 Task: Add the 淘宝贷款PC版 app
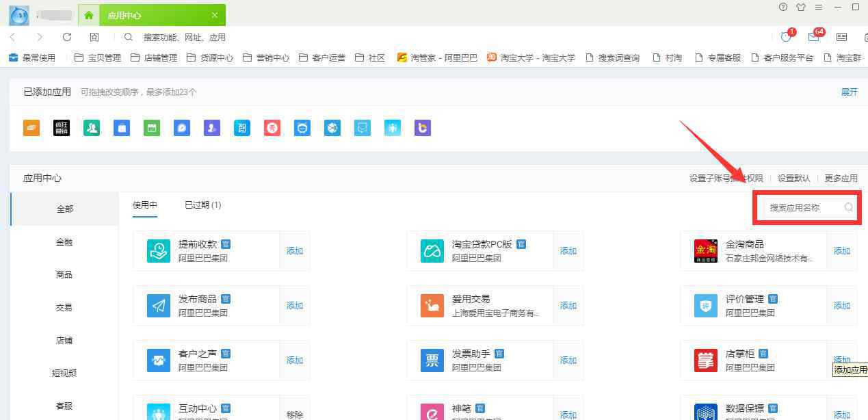[x=568, y=251]
